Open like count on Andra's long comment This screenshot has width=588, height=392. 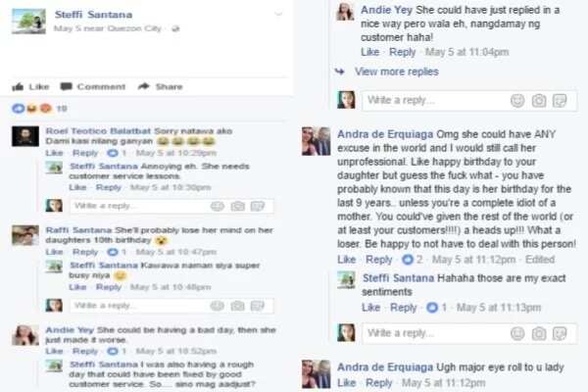pyautogui.click(x=413, y=259)
